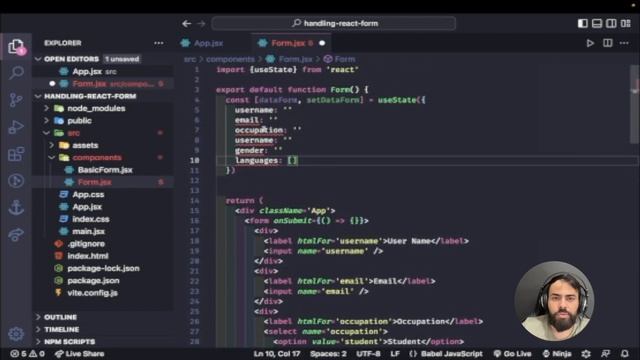
Task: Close the unsaved Form.jsx tab dot
Action: (322, 43)
